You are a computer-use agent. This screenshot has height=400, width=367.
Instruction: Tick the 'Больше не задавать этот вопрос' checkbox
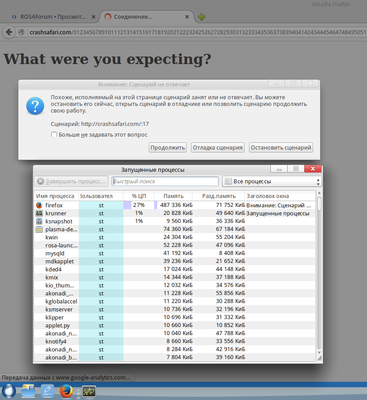(x=54, y=135)
